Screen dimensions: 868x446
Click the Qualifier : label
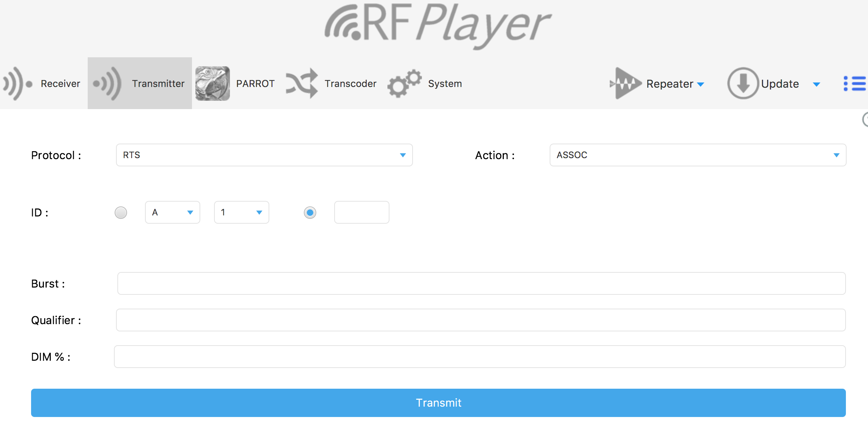click(x=56, y=320)
